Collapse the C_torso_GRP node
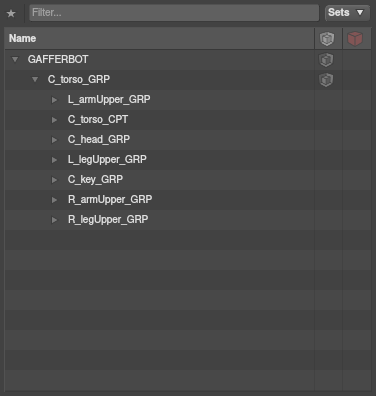 [35, 80]
